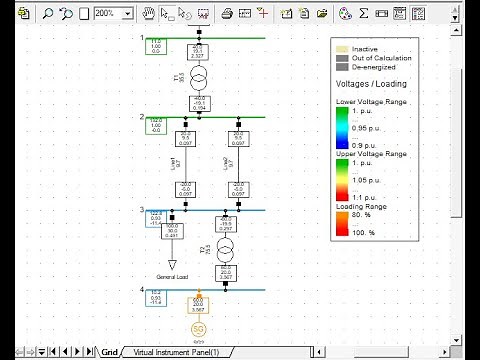Open the 200% zoom level dropdown
The height and width of the screenshot is (360, 480).
(x=128, y=14)
